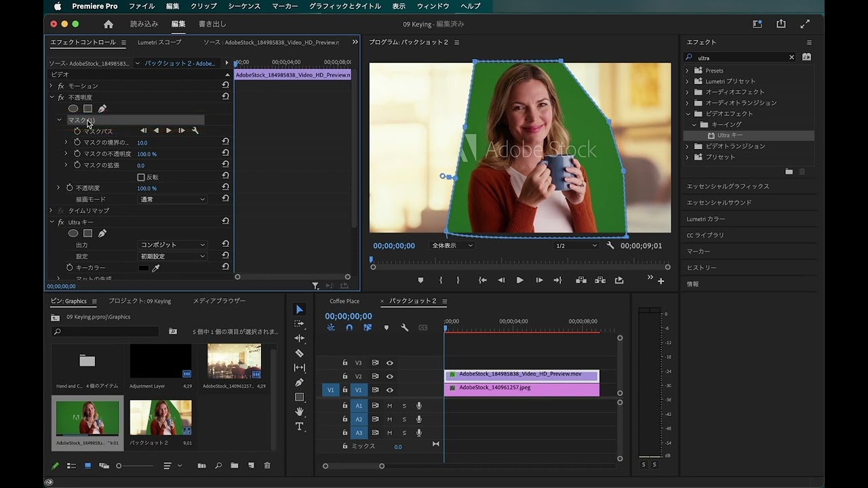Create an ellipse mask under Ultra Key
868x488 pixels.
(x=73, y=233)
